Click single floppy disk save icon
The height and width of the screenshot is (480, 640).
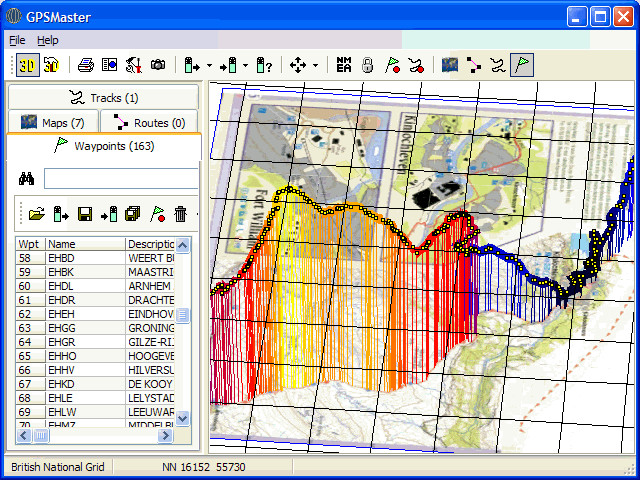tap(85, 214)
